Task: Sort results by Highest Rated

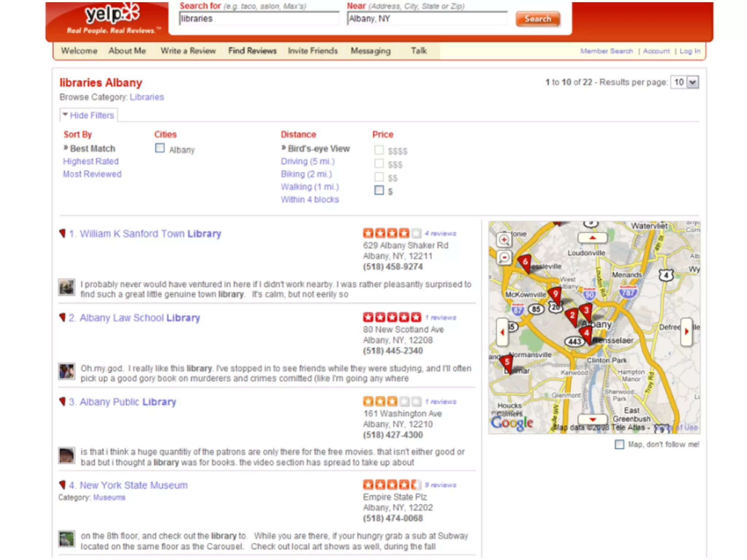Action: click(x=91, y=162)
